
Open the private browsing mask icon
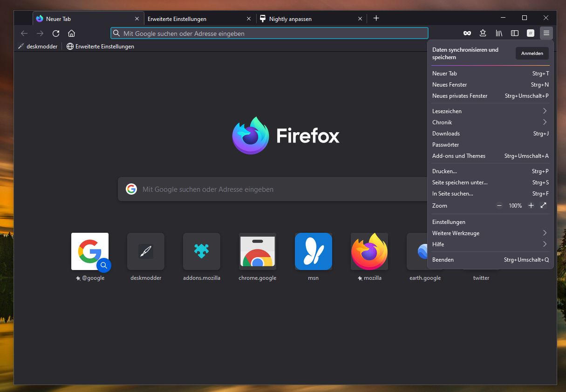pyautogui.click(x=467, y=33)
